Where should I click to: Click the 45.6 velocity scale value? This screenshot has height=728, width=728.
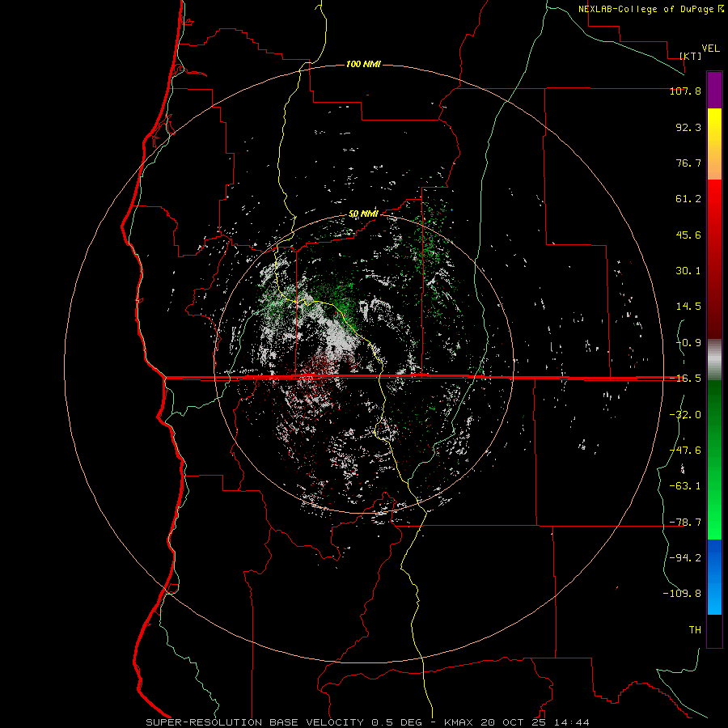tap(688, 235)
